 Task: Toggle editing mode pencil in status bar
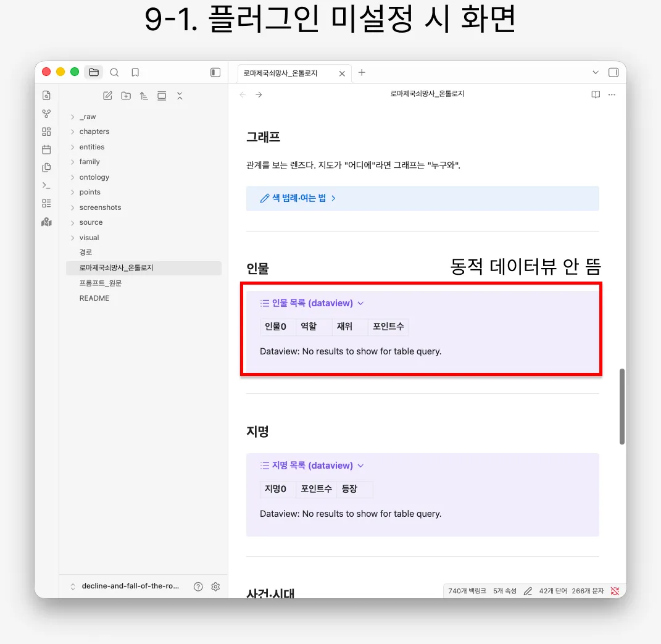pos(528,592)
